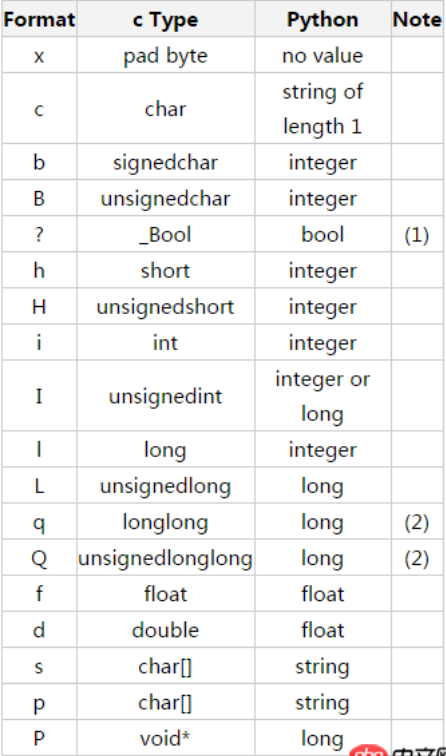The image size is (446, 756).
Task: Select the 'pad byte' cell
Action: tap(165, 55)
